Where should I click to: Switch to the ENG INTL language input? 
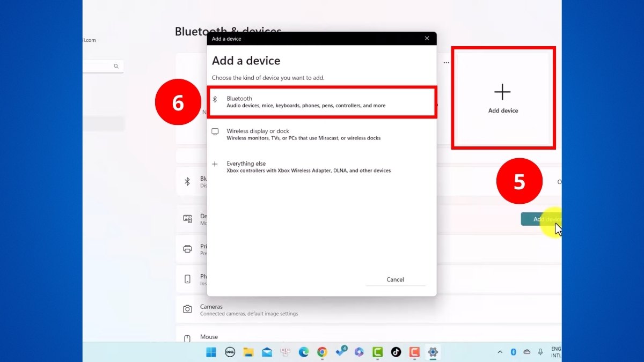click(x=557, y=352)
